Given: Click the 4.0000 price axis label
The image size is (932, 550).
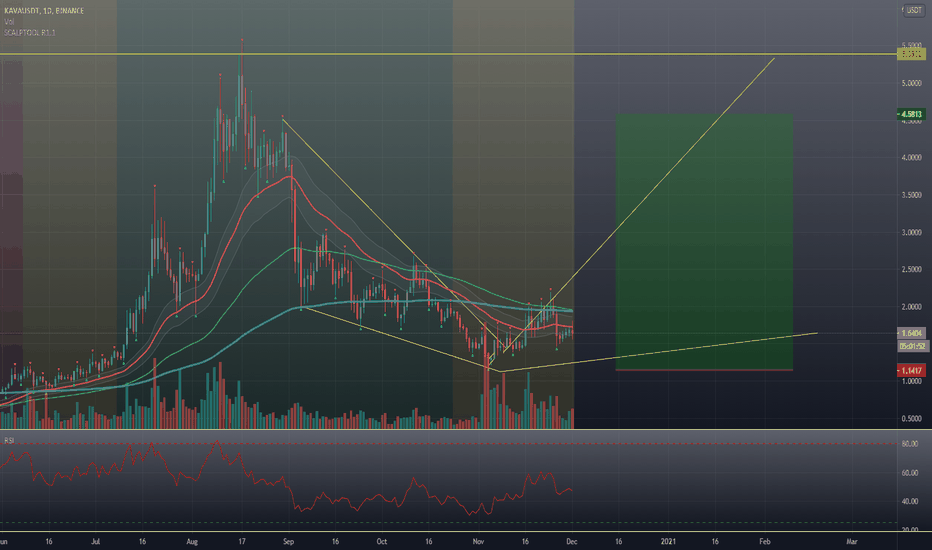Looking at the screenshot, I should pyautogui.click(x=911, y=158).
